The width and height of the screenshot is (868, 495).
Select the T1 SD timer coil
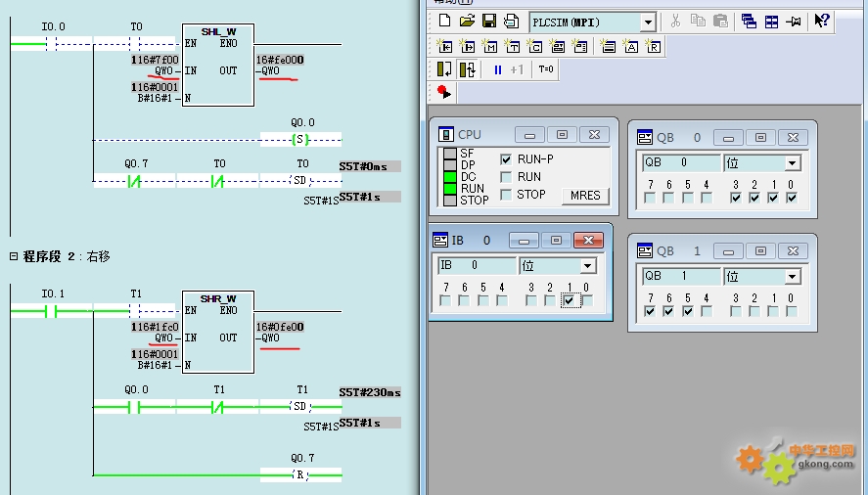point(300,407)
